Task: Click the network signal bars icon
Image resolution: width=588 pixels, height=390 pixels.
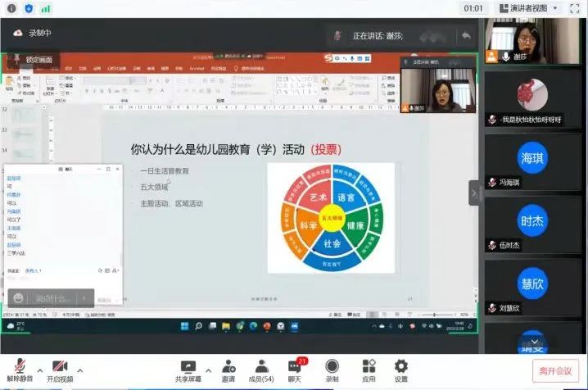Action: point(45,8)
